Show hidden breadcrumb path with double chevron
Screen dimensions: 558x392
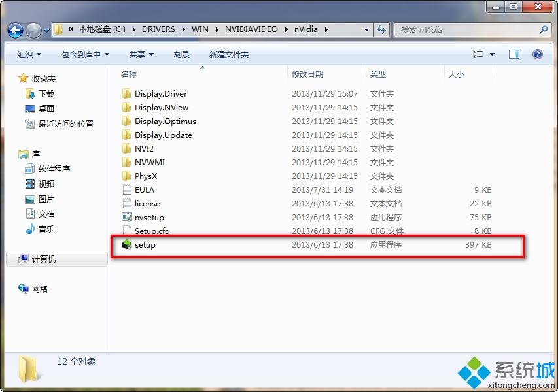71,29
